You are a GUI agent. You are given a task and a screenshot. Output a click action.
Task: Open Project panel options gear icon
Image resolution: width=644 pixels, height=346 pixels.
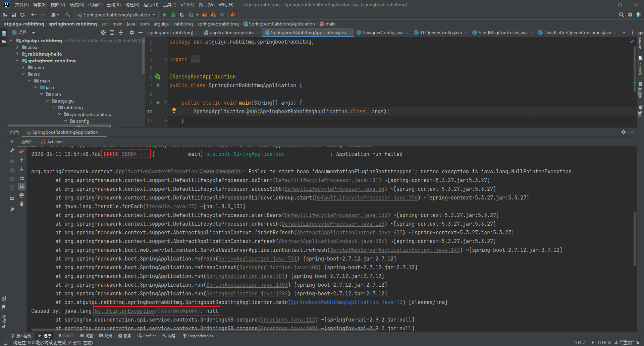point(132,33)
